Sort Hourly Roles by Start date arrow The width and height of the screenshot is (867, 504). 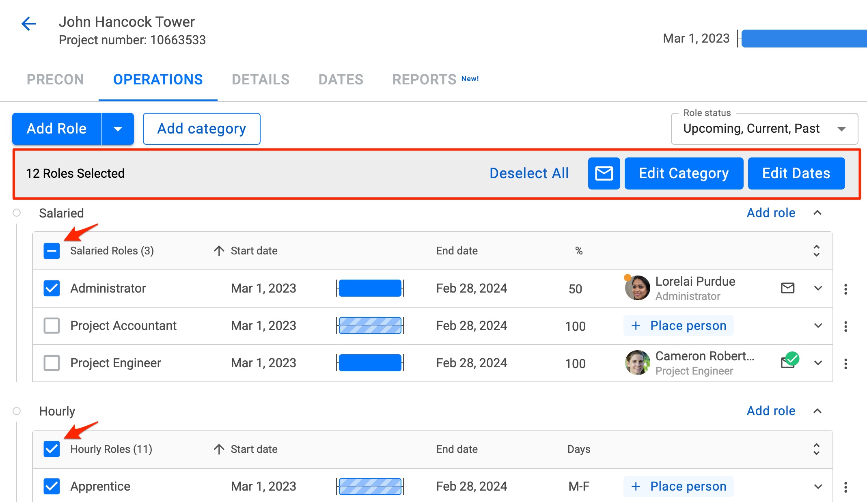[x=218, y=449]
